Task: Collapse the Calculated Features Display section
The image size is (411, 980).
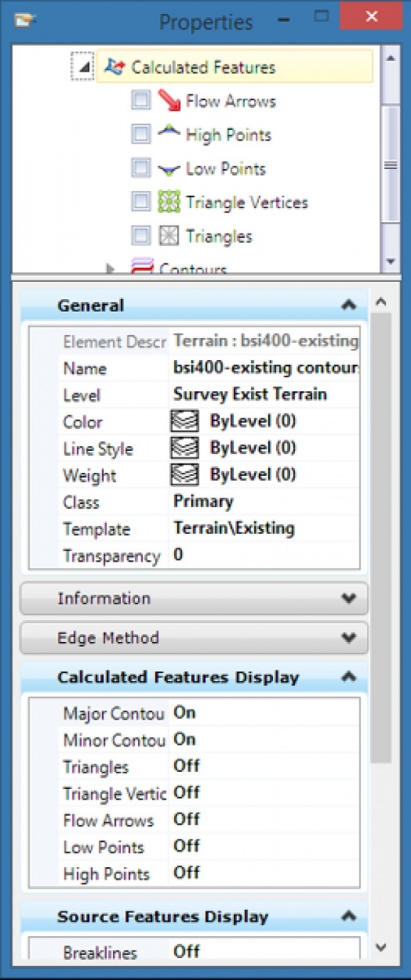Action: [x=349, y=677]
